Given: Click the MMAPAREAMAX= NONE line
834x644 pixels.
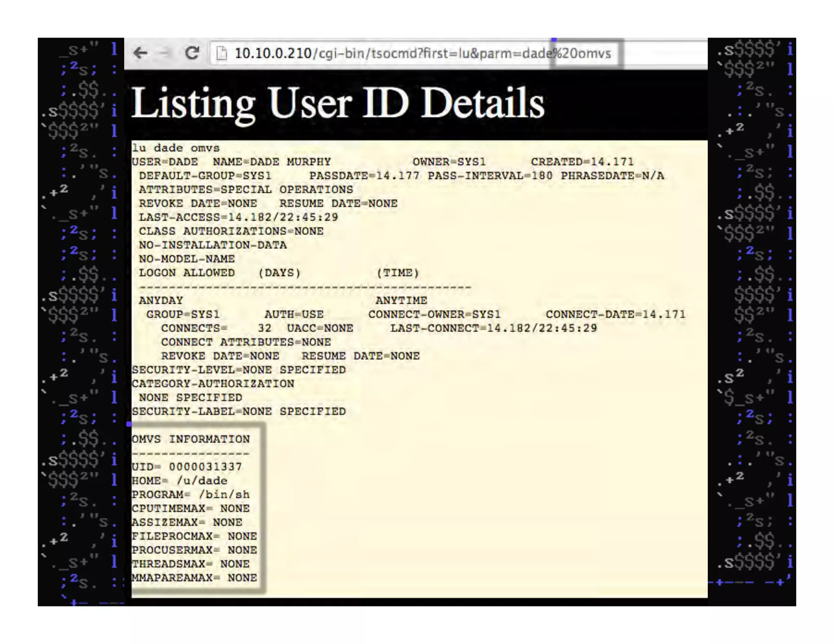Looking at the screenshot, I should click(x=194, y=578).
